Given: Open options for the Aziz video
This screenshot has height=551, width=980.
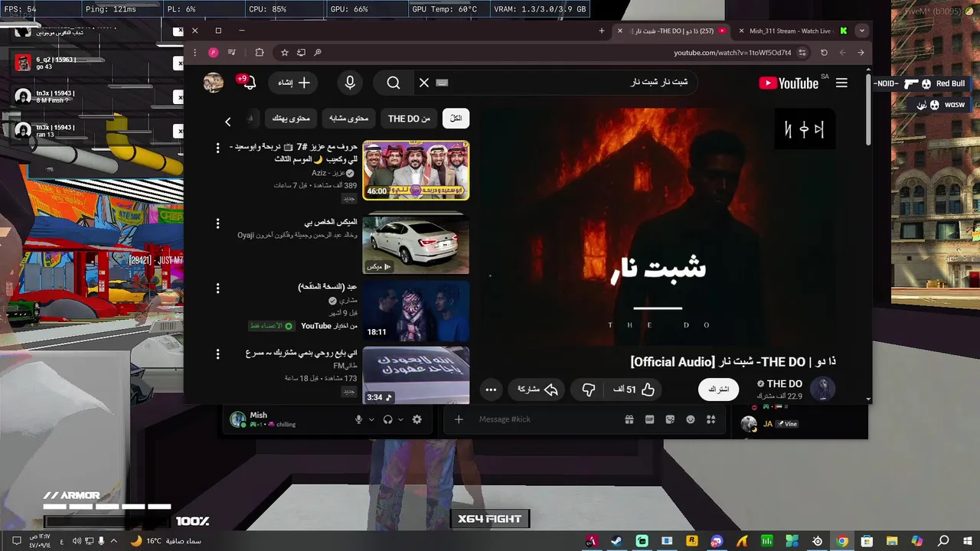Looking at the screenshot, I should coord(217,148).
